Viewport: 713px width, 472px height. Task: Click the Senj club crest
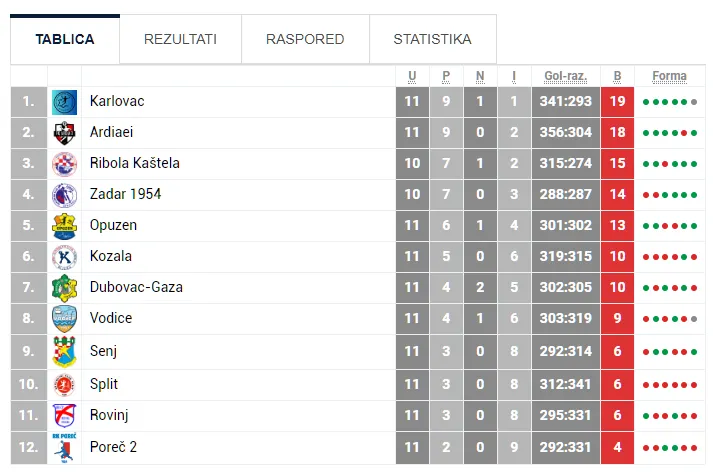(x=64, y=350)
